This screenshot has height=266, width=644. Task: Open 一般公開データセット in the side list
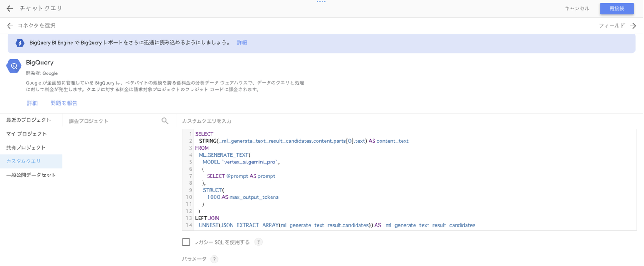pos(31,175)
